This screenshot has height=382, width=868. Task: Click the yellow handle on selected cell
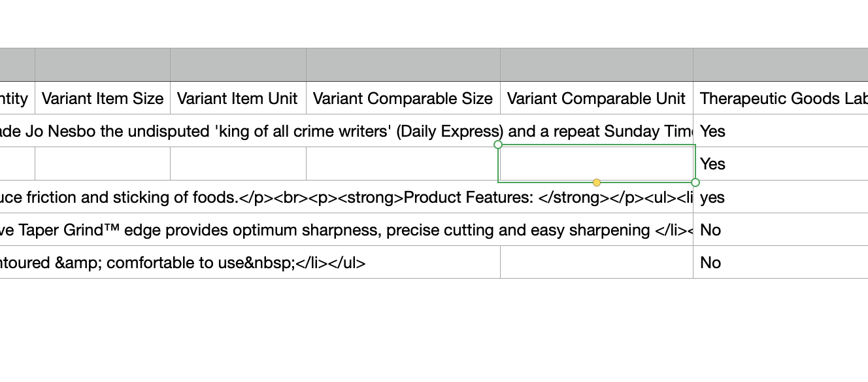point(597,182)
